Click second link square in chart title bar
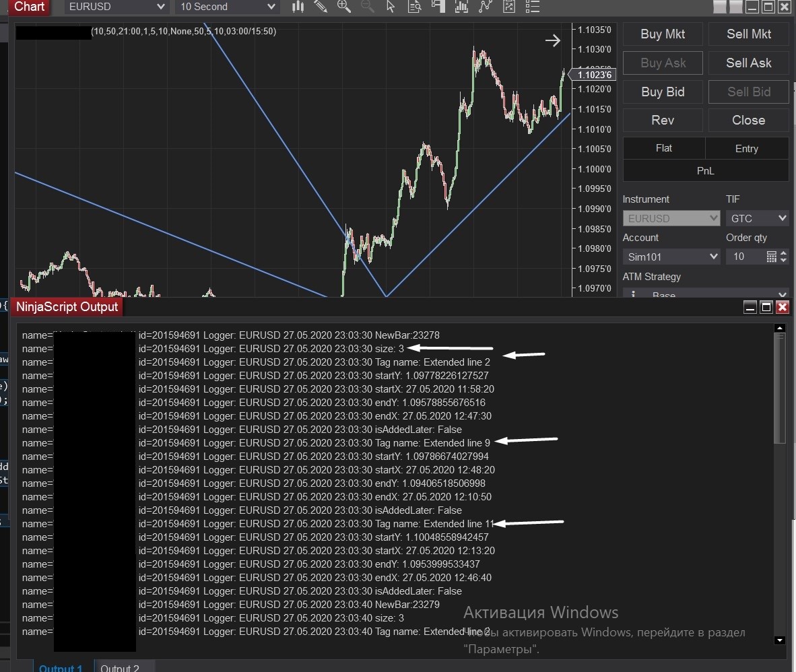 click(x=735, y=7)
